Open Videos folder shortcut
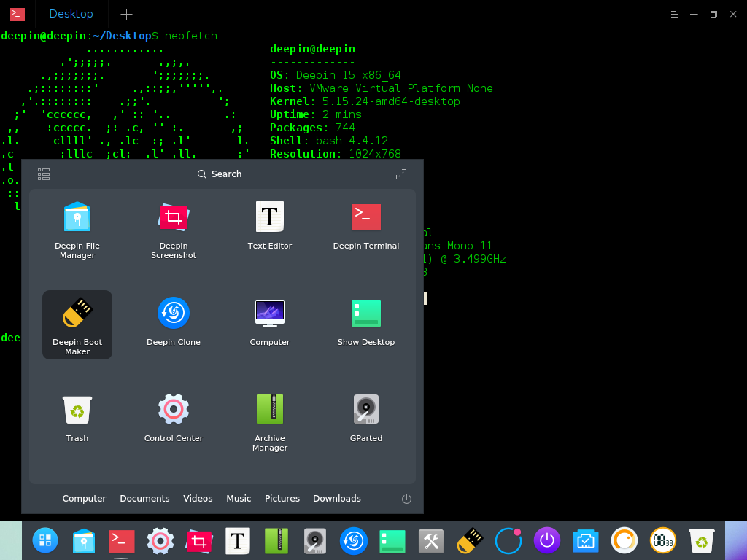 198,499
